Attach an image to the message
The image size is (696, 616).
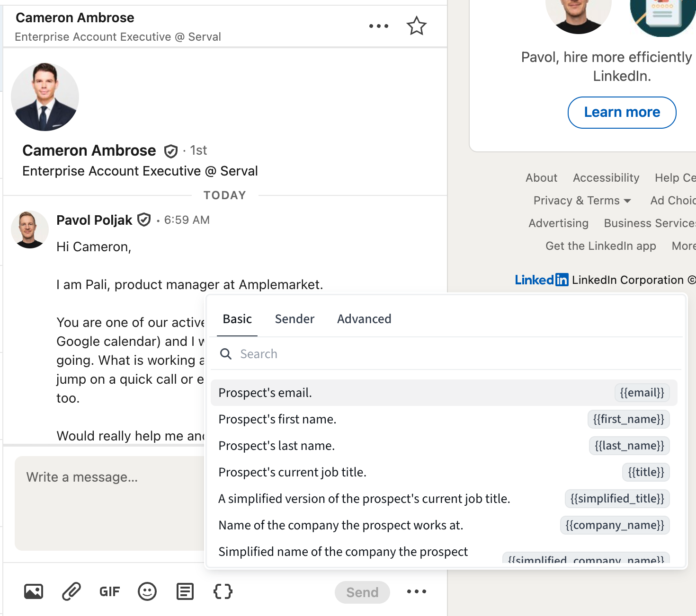34,591
